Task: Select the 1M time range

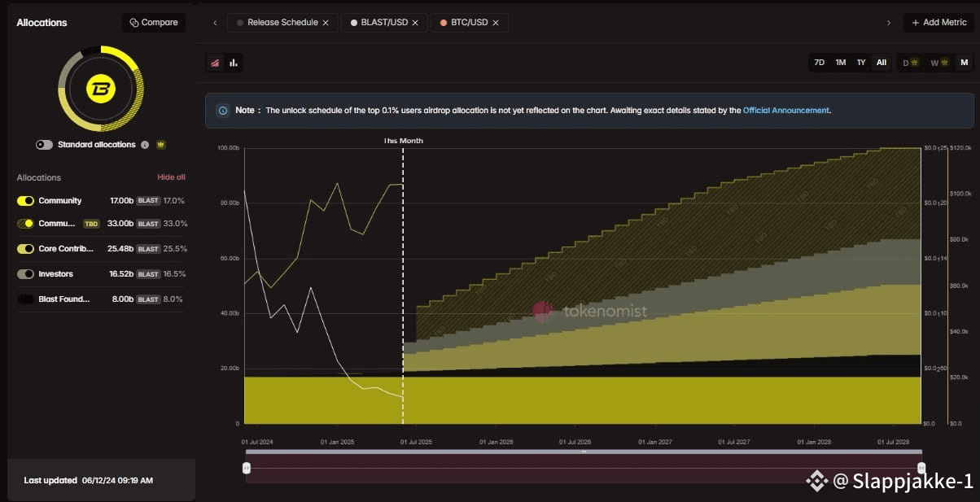Action: coord(841,63)
